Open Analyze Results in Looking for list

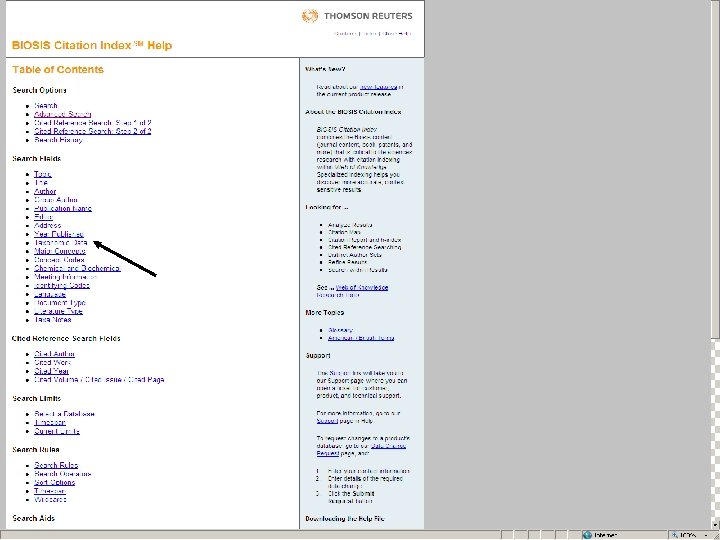[x=350, y=225]
